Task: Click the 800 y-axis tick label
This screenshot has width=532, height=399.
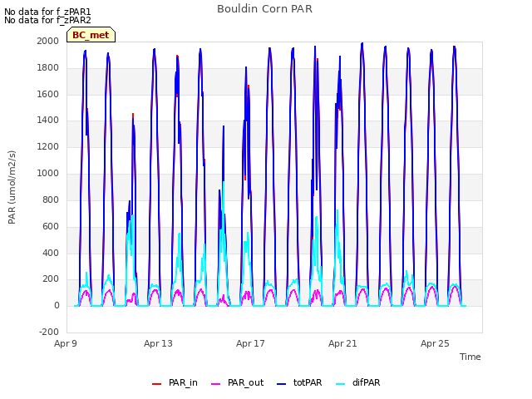Action: click(51, 199)
